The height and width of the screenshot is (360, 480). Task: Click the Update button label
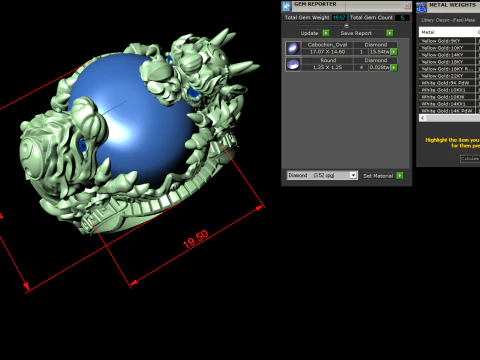point(309,33)
